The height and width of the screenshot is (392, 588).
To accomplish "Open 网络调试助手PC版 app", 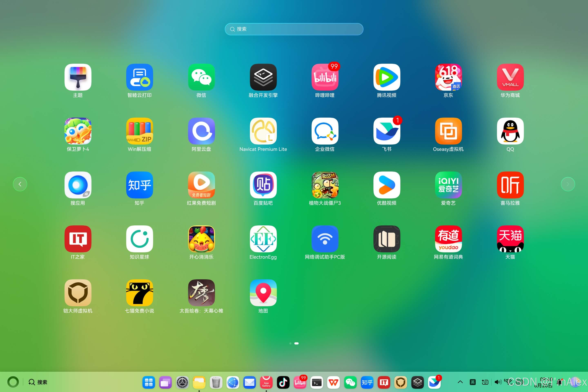I will pyautogui.click(x=325, y=239).
